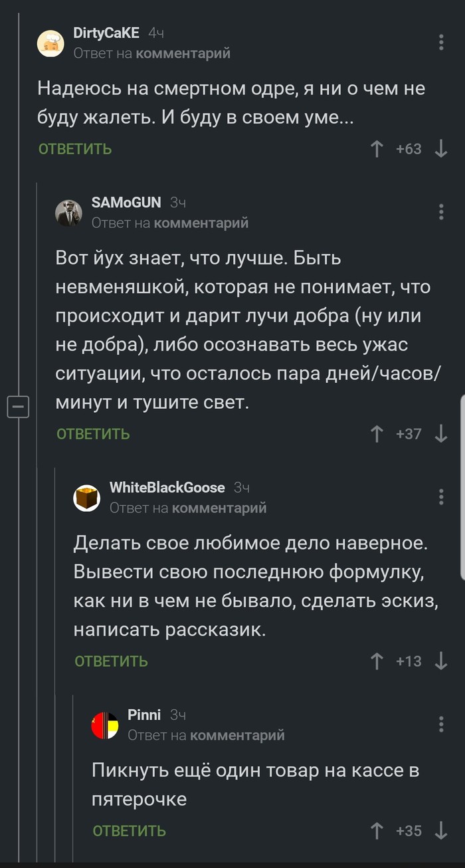Click Pinni's round avatar

click(106, 724)
